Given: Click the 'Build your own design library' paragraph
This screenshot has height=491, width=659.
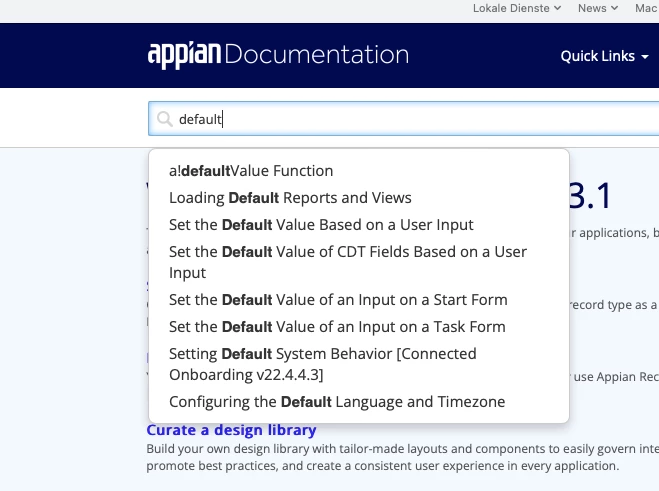Looking at the screenshot, I should tap(402, 457).
